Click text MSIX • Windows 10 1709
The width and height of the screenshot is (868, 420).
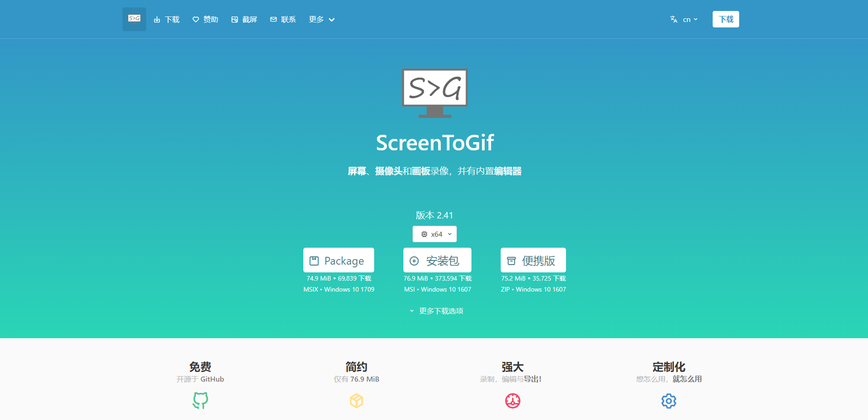(x=339, y=289)
